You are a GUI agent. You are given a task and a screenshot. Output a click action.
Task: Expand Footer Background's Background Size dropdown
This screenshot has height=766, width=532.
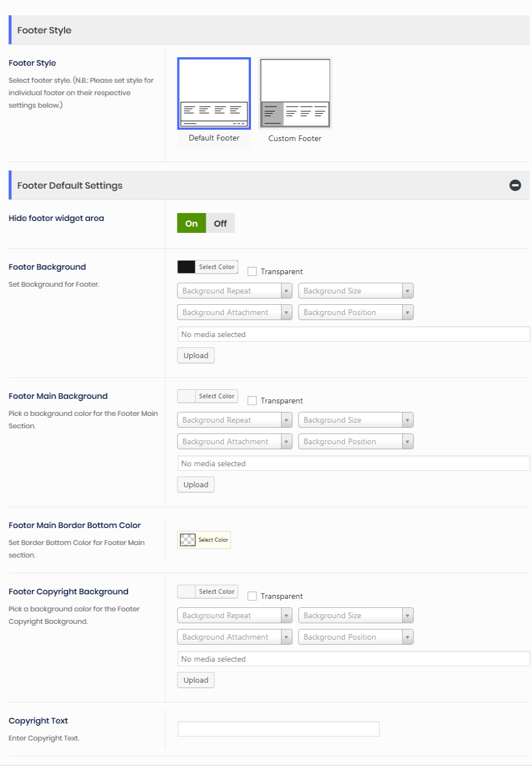[x=356, y=291]
